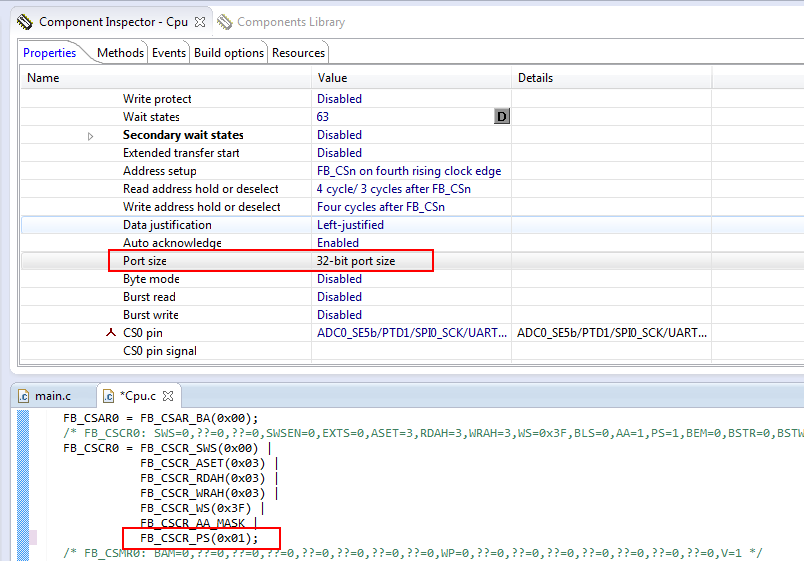This screenshot has width=804, height=561.
Task: Select the Data justification property name
Action: pos(167,225)
